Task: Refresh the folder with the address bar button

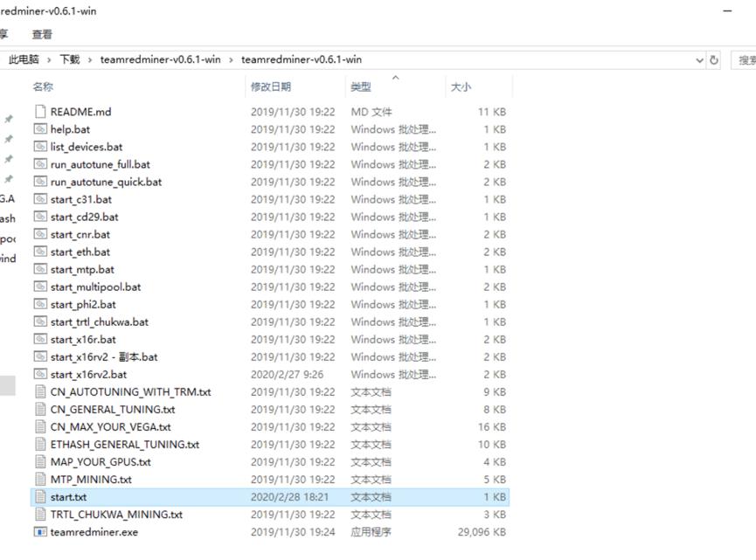Action: (714, 59)
